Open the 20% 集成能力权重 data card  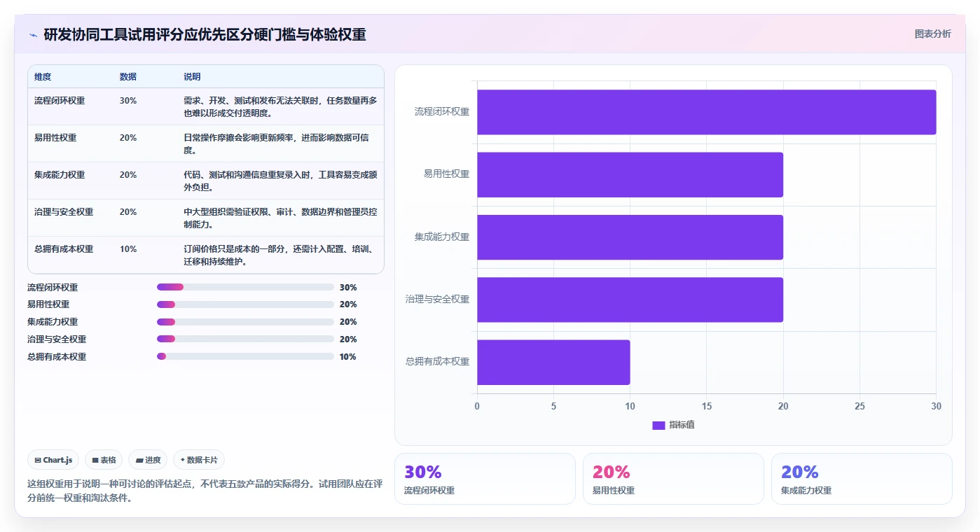(x=862, y=479)
